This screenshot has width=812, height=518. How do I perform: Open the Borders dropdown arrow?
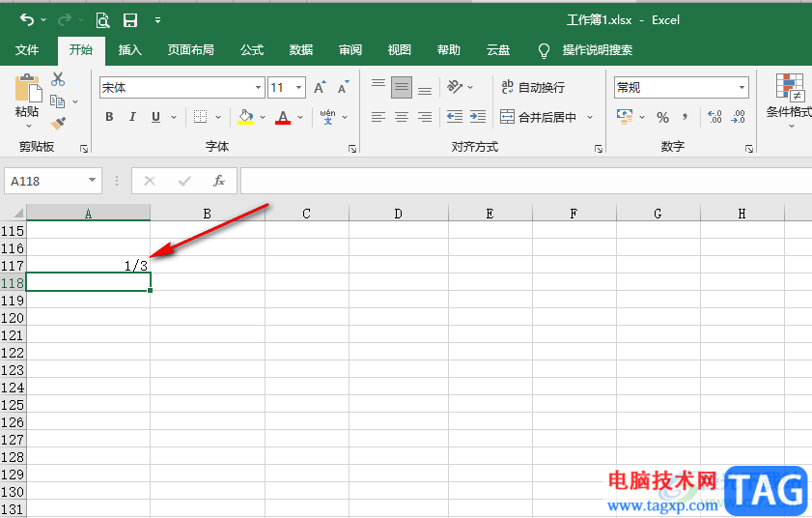[x=218, y=117]
